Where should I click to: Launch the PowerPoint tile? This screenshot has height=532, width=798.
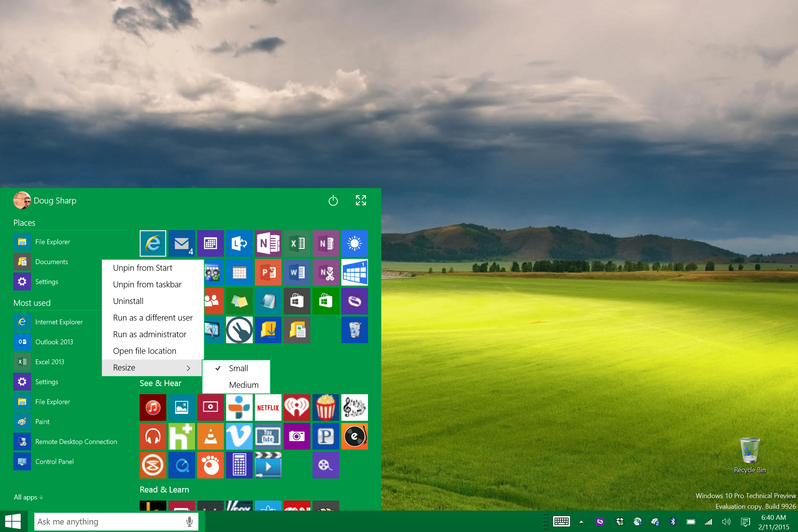268,272
